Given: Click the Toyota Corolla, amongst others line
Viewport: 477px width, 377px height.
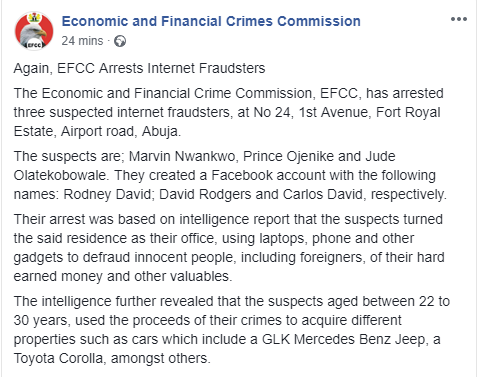Looking at the screenshot, I should coord(112,358).
